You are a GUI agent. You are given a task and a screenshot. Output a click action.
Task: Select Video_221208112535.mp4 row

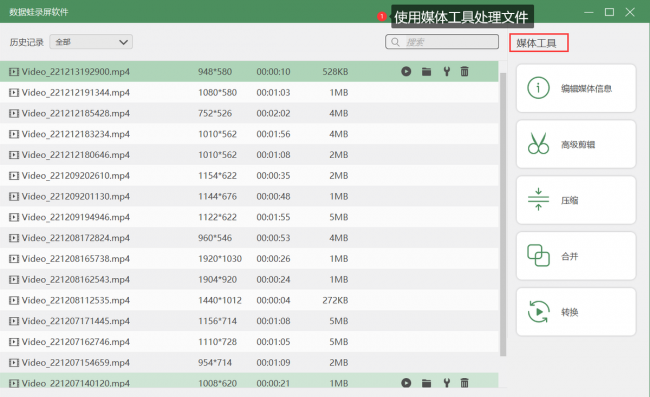(x=249, y=300)
